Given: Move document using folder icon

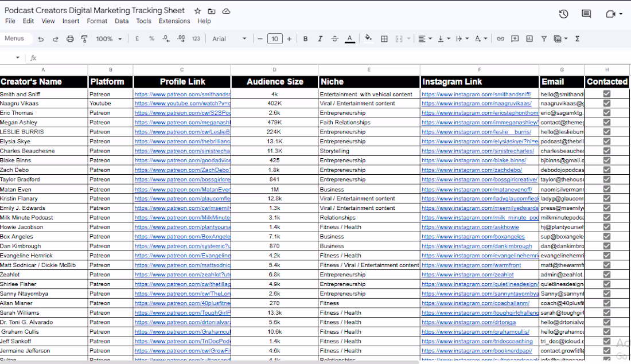Looking at the screenshot, I should tap(212, 11).
